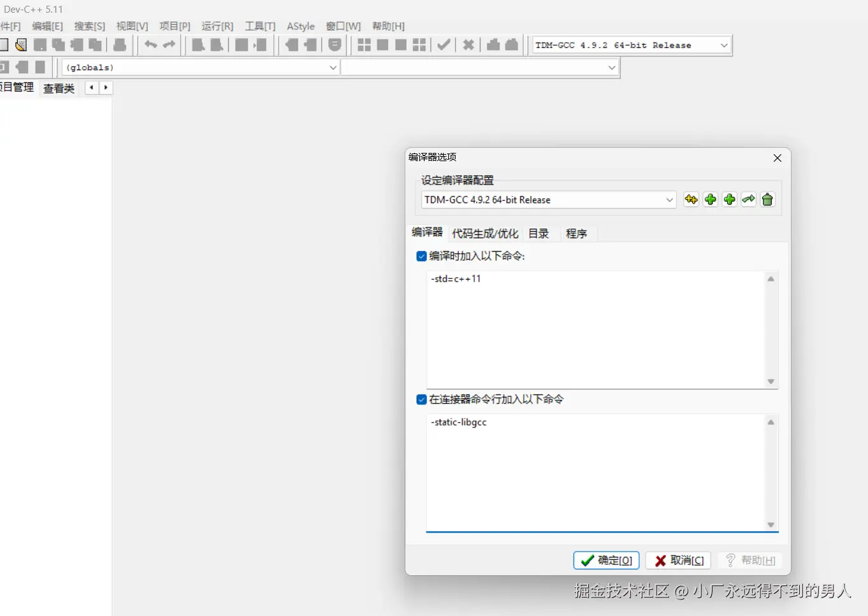Open the 编辑[E] menu
Viewport: 868px width, 616px height.
point(47,26)
